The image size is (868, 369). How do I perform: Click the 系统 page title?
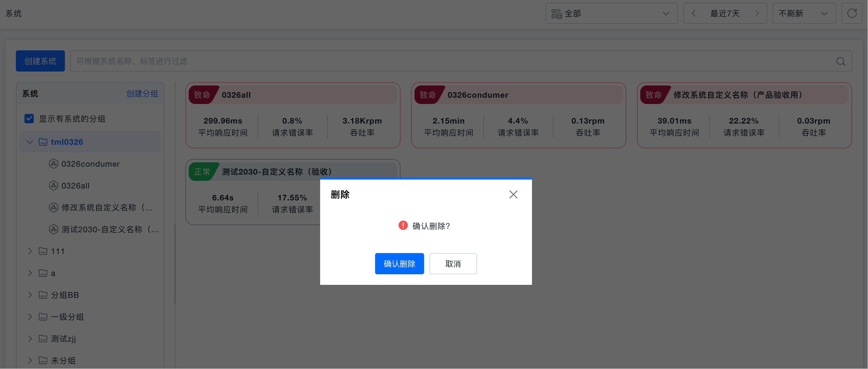(x=14, y=14)
